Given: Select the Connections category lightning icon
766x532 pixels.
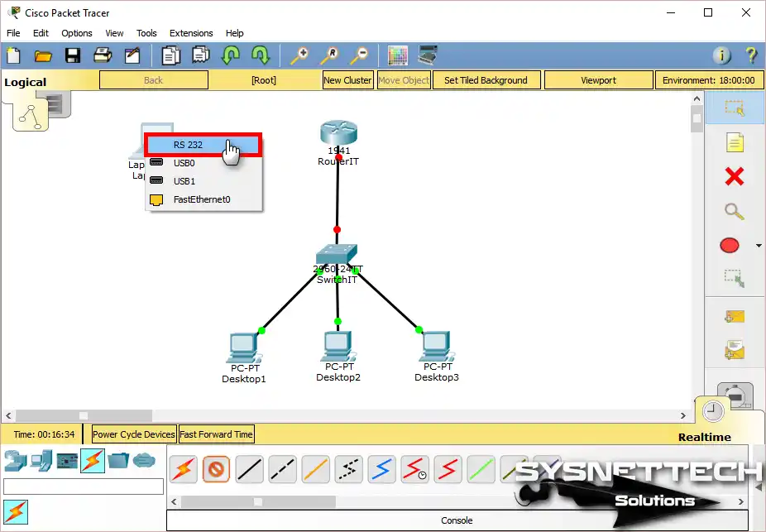Looking at the screenshot, I should [93, 460].
